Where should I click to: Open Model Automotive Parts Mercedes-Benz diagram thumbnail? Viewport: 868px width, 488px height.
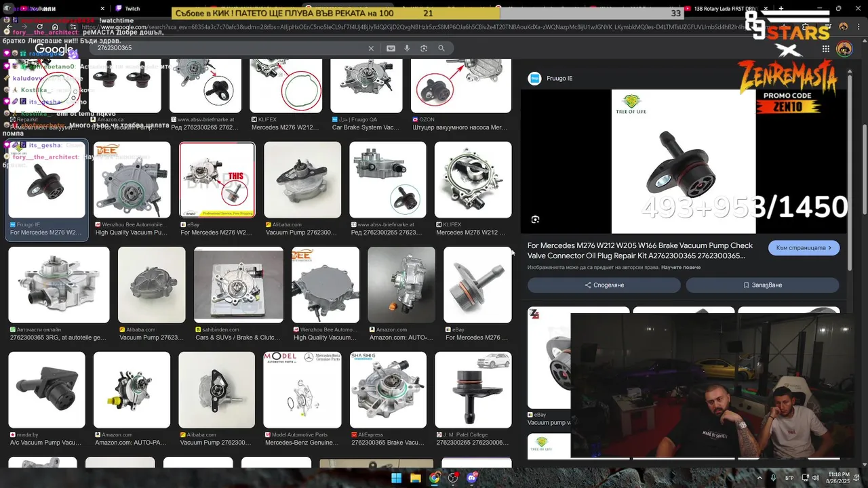coord(302,390)
